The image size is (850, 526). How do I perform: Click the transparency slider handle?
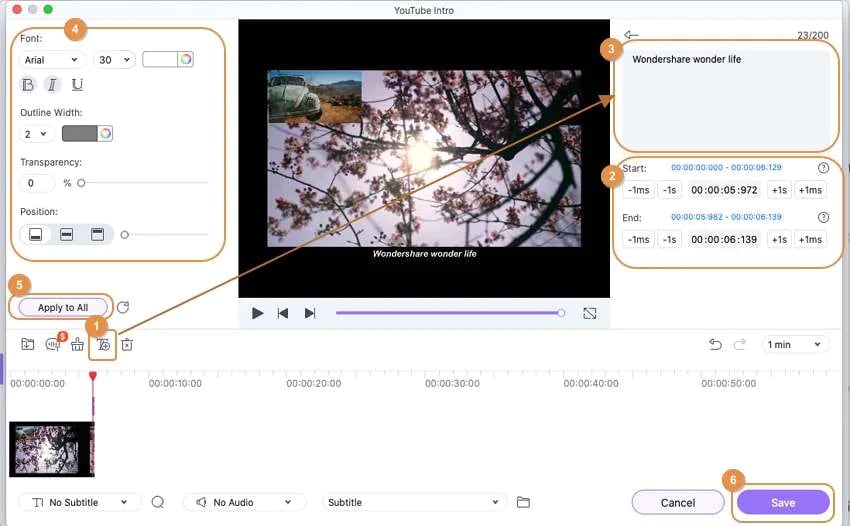pyautogui.click(x=81, y=183)
